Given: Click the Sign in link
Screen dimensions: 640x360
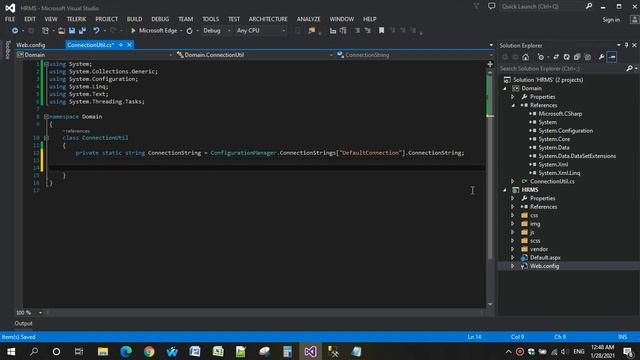Looking at the screenshot, I should [x=611, y=20].
